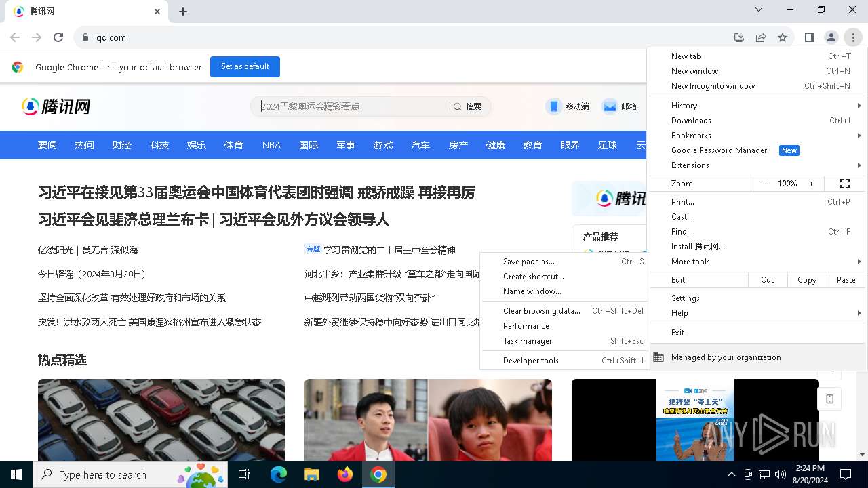Open Task View on taskbar
Viewport: 868px width, 488px height.
(244, 474)
